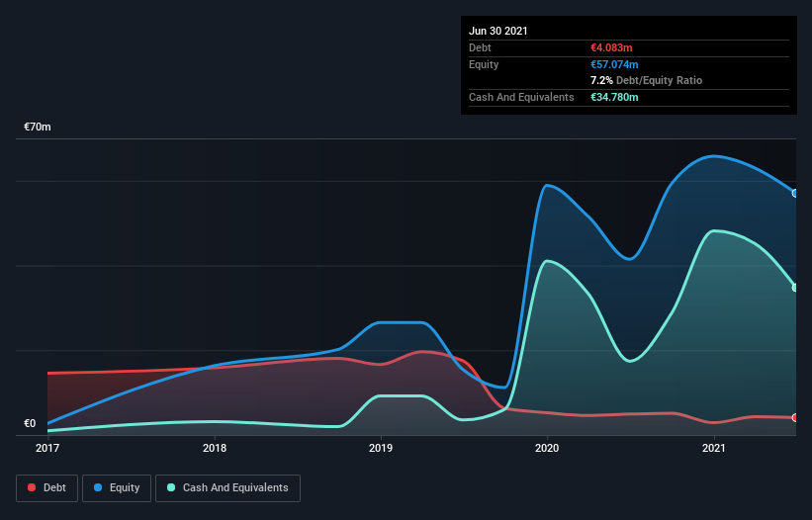
Task: Click the €4.083m debt value
Action: (611, 47)
